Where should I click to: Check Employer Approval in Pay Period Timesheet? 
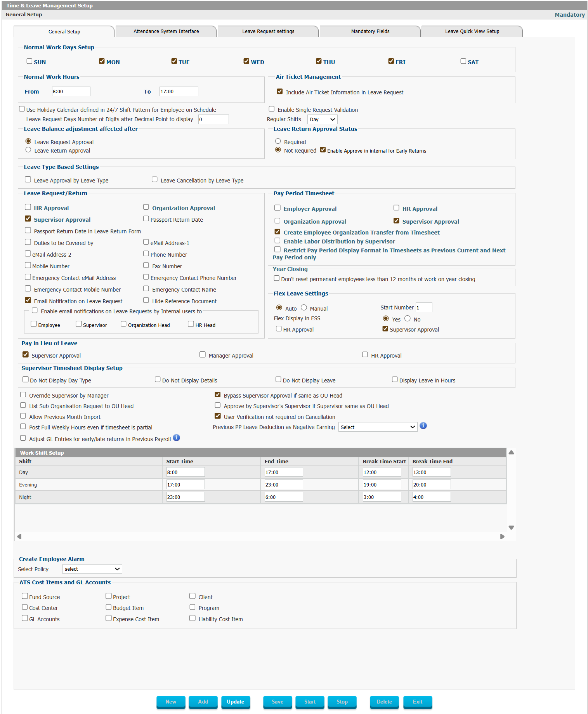278,208
